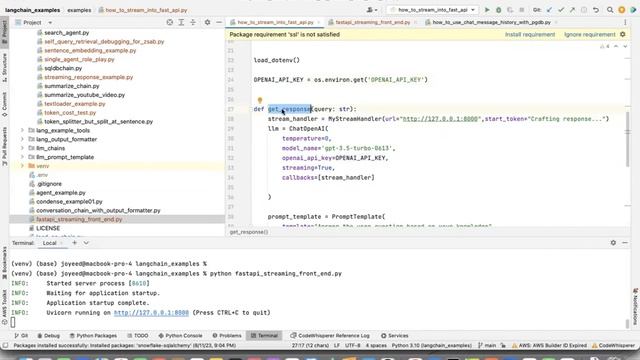The width and height of the screenshot is (640, 360).
Task: Commit changes with Git checkmark icon
Action: 561,10
